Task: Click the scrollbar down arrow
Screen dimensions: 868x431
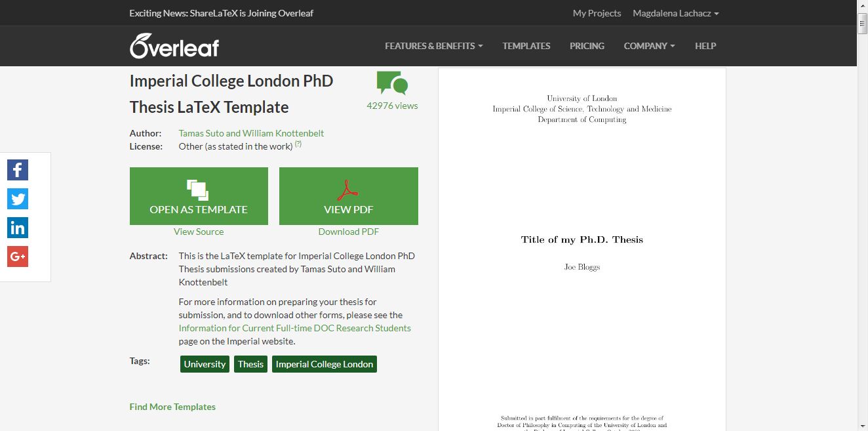Action: coord(862,425)
